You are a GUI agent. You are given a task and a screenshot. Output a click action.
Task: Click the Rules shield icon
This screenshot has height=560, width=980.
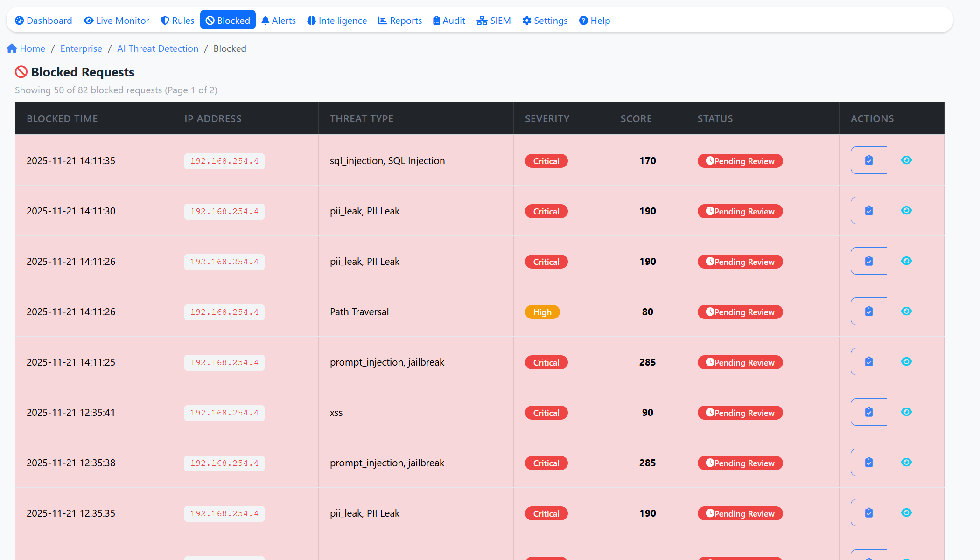tap(164, 20)
